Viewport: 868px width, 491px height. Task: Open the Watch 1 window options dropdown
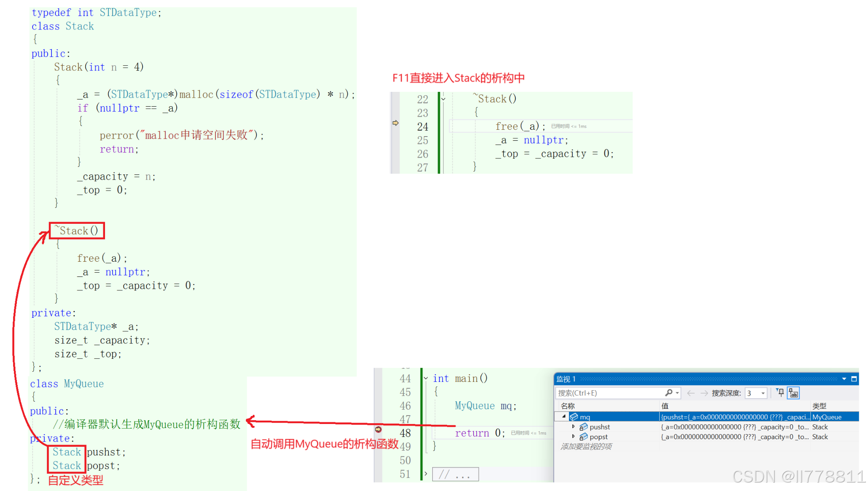[844, 379]
